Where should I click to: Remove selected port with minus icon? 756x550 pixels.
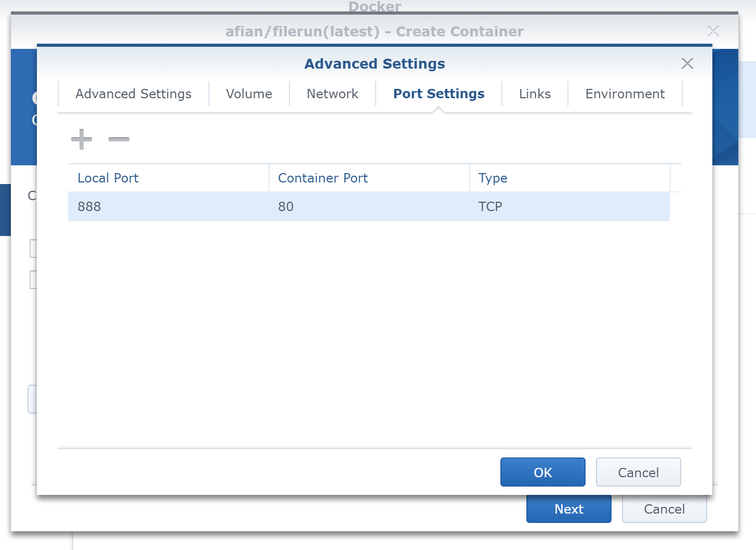click(119, 139)
